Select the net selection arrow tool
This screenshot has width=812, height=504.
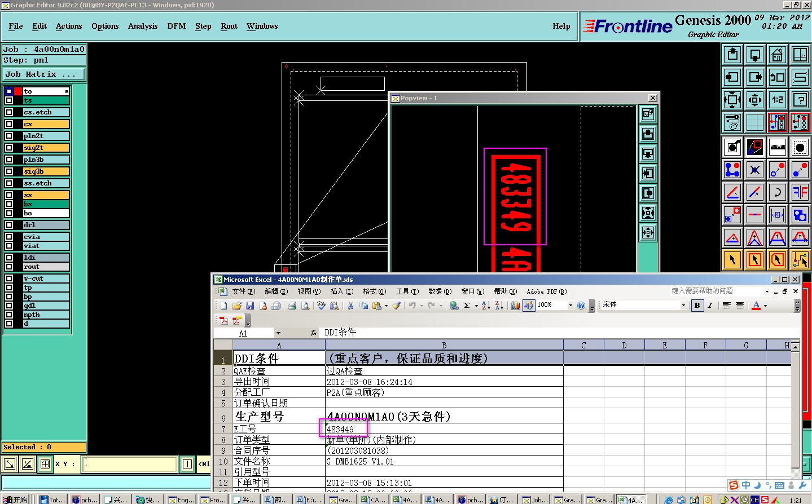tap(800, 260)
